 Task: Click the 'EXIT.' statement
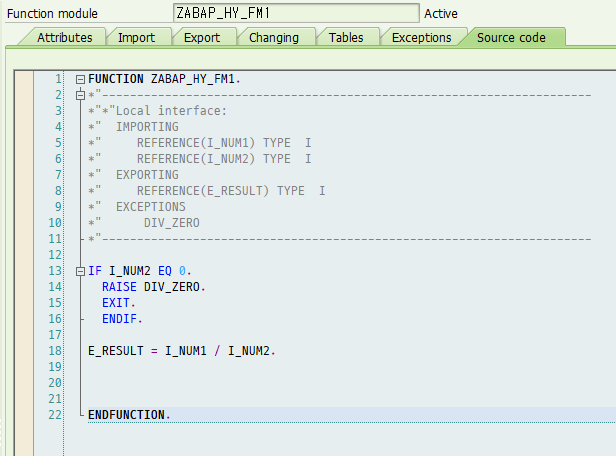119,303
